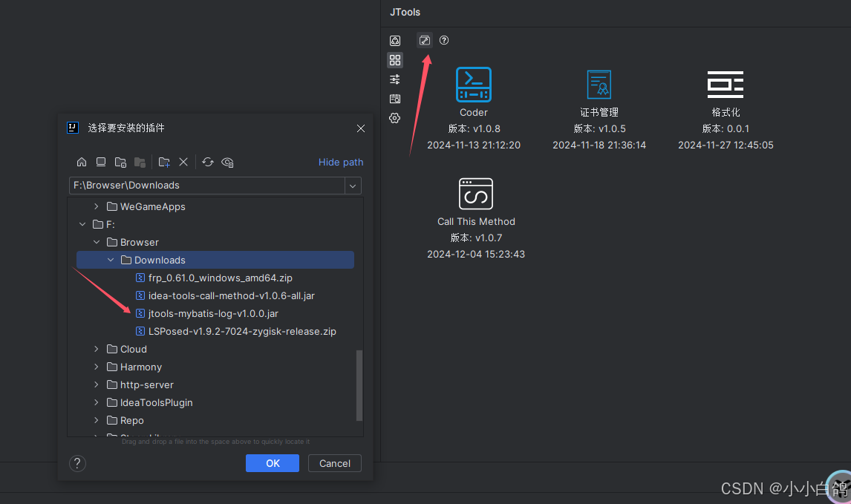This screenshot has width=851, height=504.
Task: Select the Repo folder label
Action: tap(132, 420)
